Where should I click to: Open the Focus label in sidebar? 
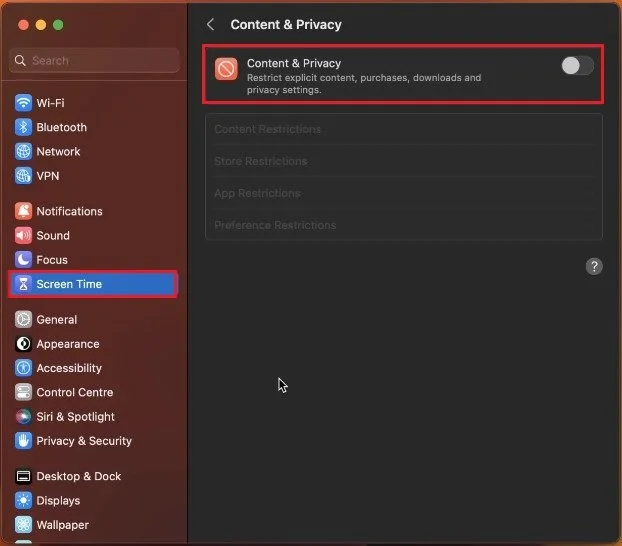click(x=52, y=260)
